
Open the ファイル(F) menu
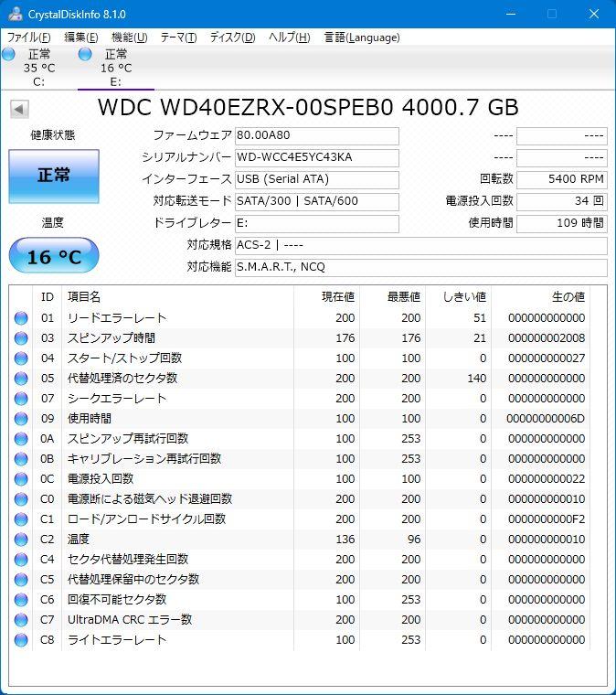point(28,37)
